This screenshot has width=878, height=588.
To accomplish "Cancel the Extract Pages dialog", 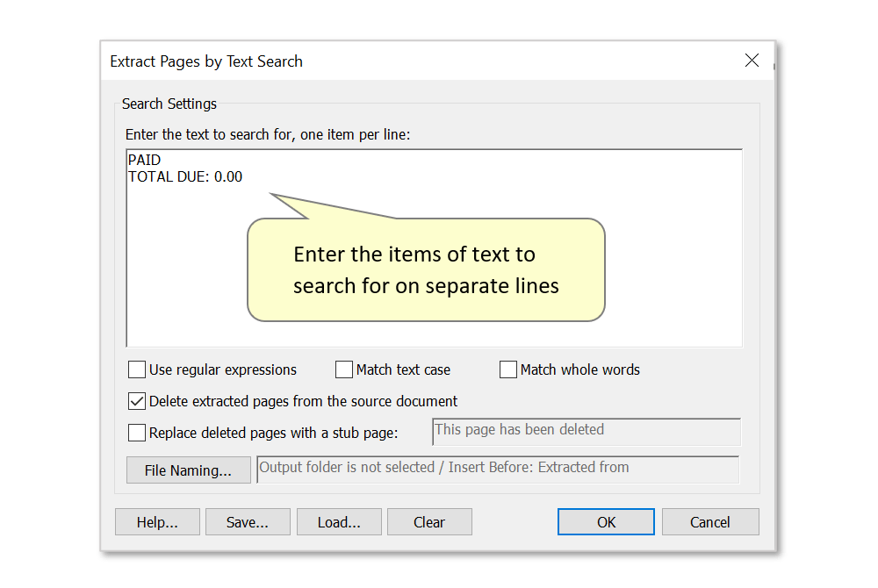I will pyautogui.click(x=710, y=521).
